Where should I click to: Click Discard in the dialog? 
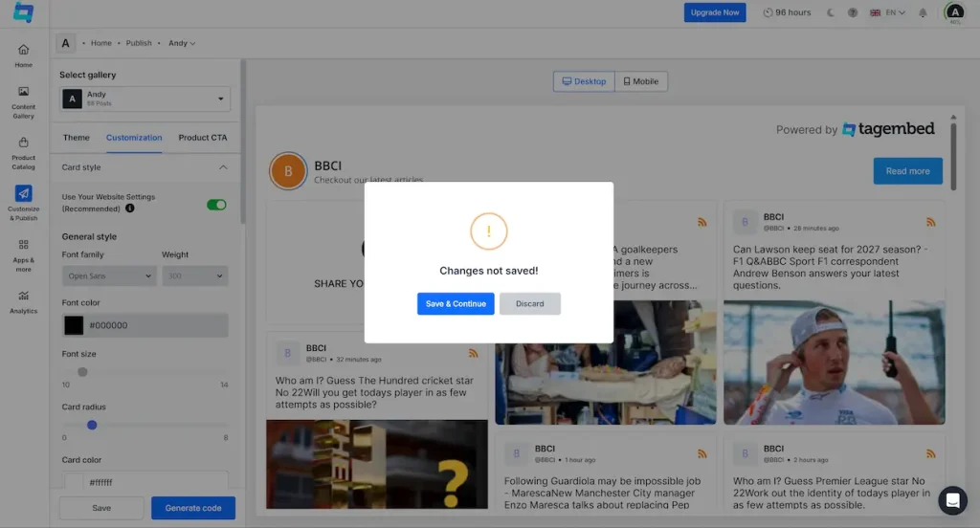pos(530,303)
